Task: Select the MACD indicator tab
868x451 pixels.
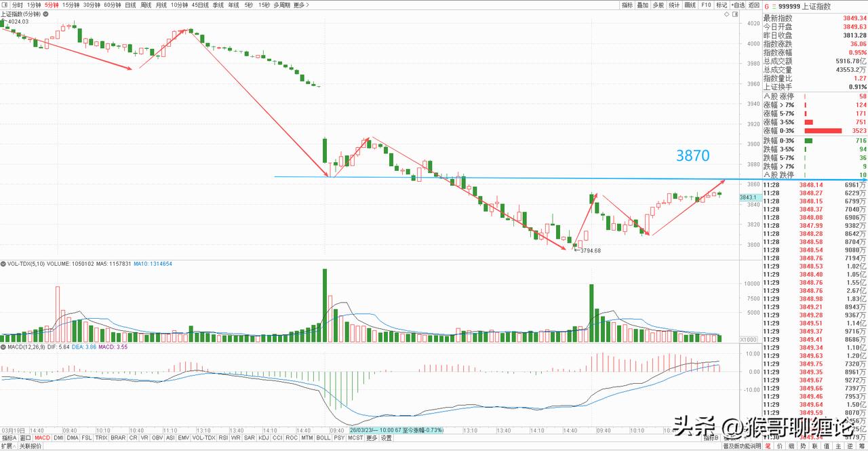Action: point(42,437)
